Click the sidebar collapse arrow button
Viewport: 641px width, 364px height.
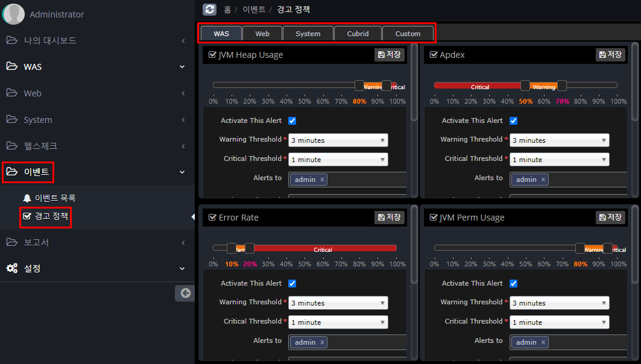[x=185, y=293]
